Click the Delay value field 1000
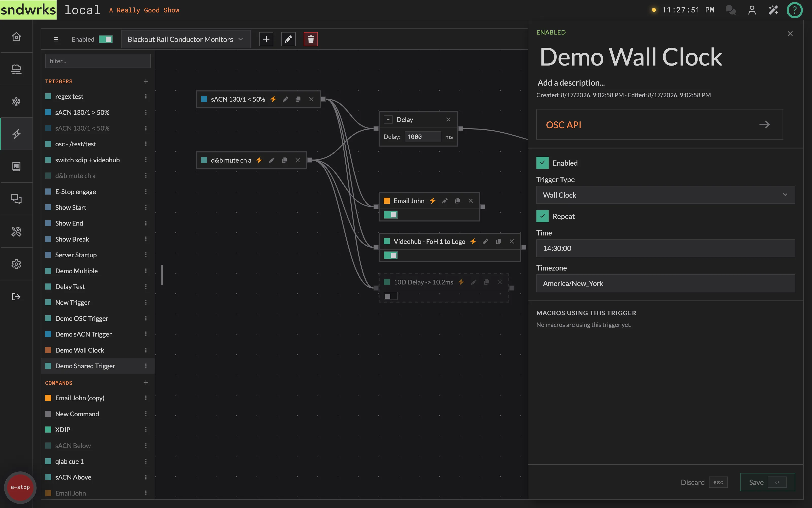The image size is (812, 508). [422, 137]
